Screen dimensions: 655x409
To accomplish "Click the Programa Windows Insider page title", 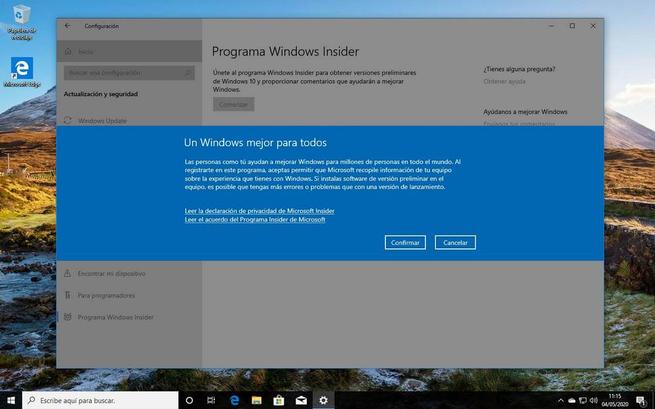I will click(285, 51).
